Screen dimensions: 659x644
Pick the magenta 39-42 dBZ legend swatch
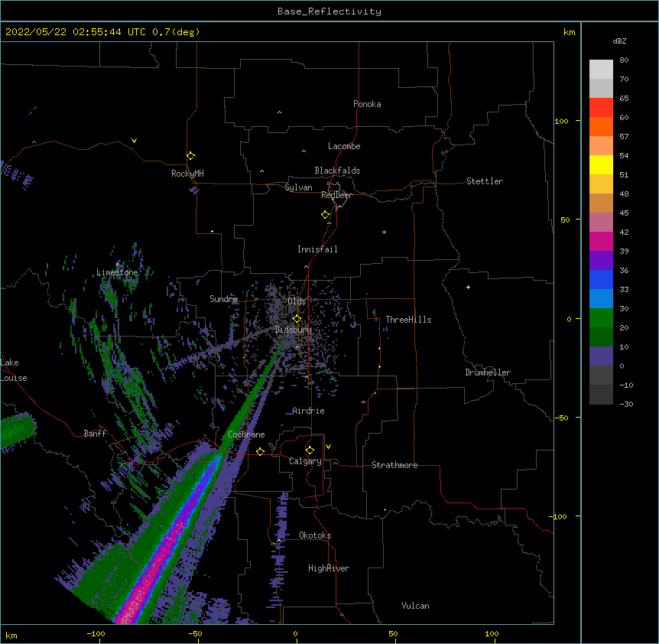601,242
